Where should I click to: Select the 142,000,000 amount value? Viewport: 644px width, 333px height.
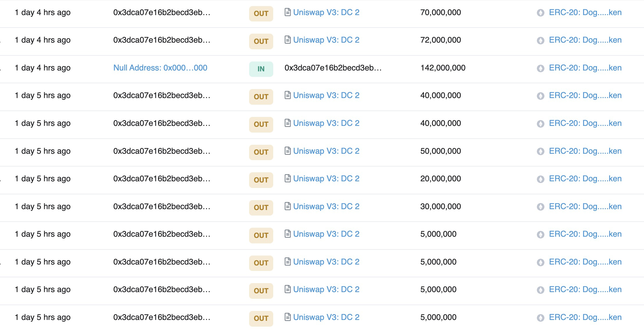tap(443, 68)
